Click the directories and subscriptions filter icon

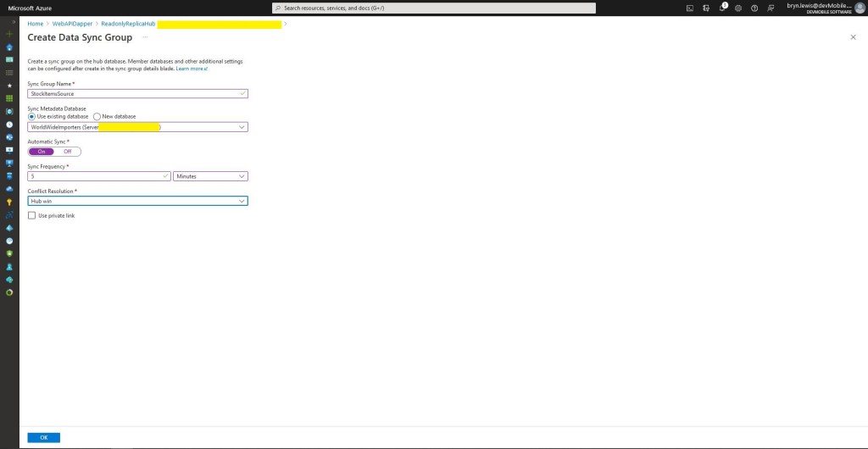pos(706,8)
